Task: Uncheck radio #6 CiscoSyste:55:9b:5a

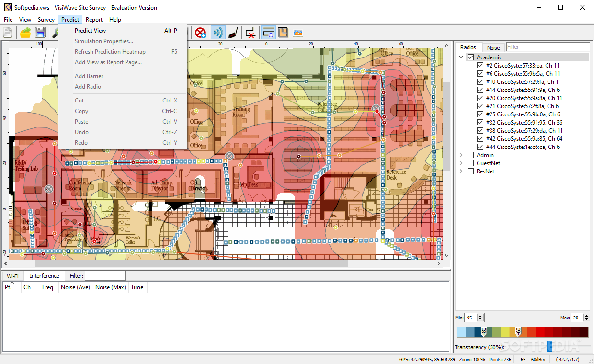Action: (480, 74)
